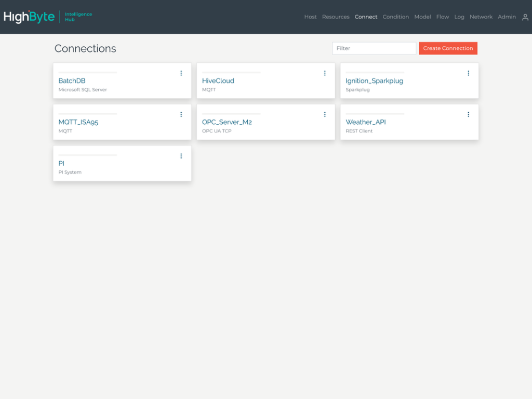Open the BatchDB connection link

pyautogui.click(x=72, y=81)
